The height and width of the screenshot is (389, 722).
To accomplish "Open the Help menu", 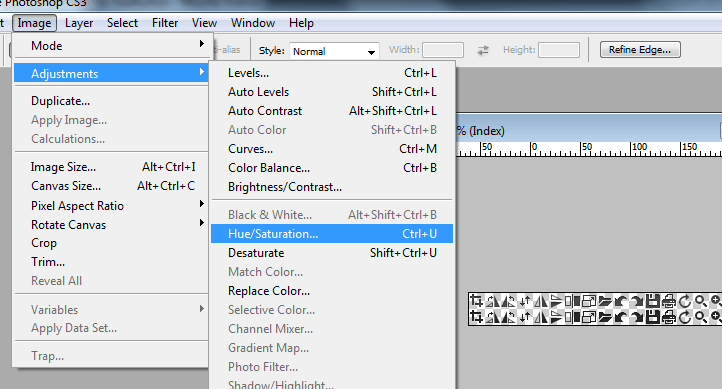I will (x=301, y=23).
